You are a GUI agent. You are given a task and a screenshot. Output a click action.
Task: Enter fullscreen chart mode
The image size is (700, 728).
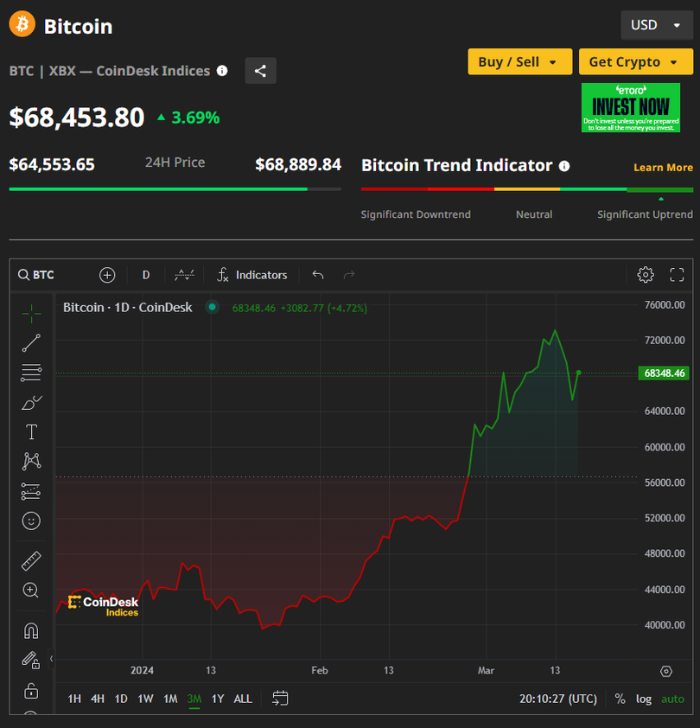tap(677, 275)
